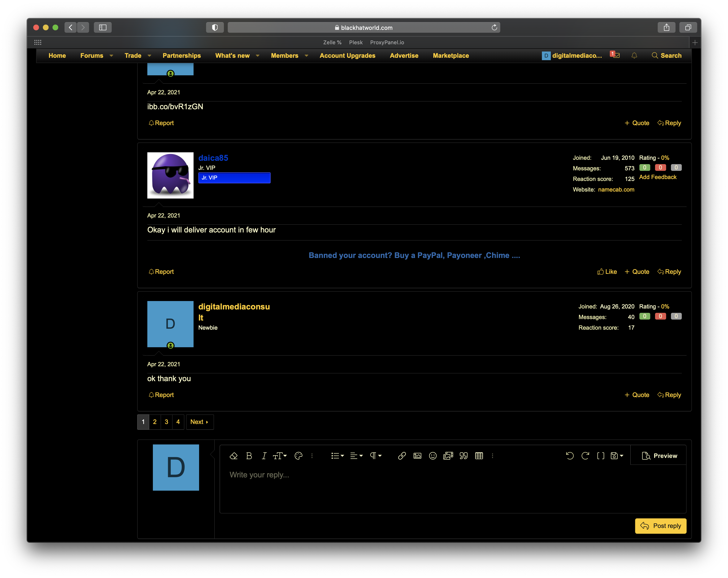
Task: Quote the ibb.co/bvR1zGN post
Action: point(637,123)
